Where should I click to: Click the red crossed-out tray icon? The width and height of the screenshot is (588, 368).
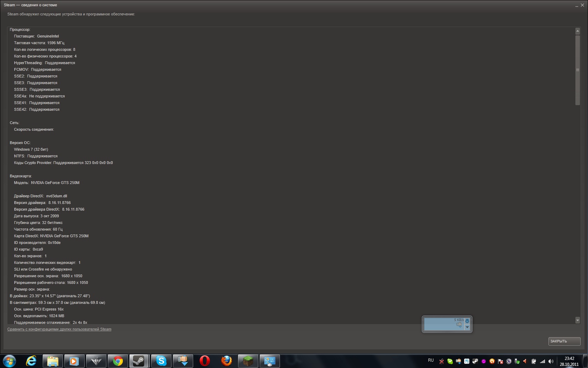442,361
